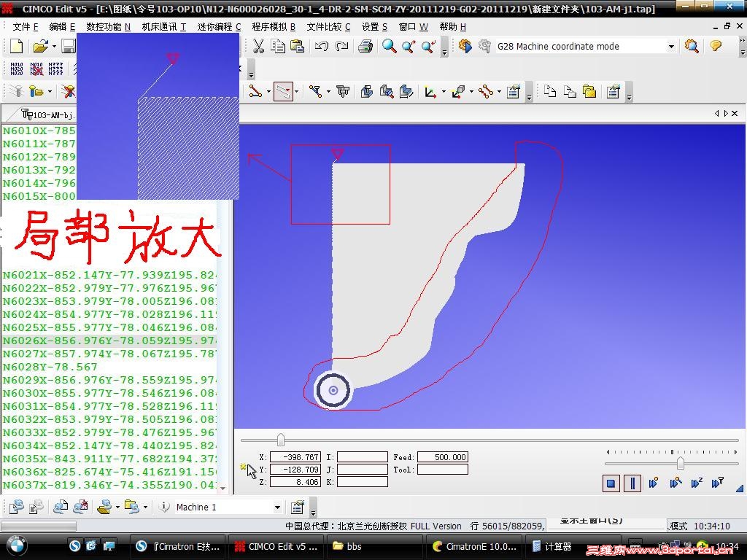747x560 pixels.
Task: Open CimatronE 10.0 from the taskbar
Action: coord(473,547)
